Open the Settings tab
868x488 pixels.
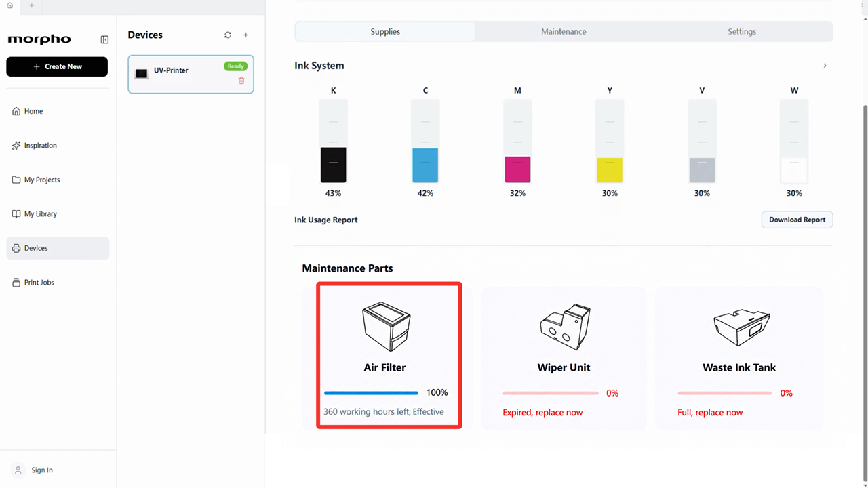click(742, 32)
